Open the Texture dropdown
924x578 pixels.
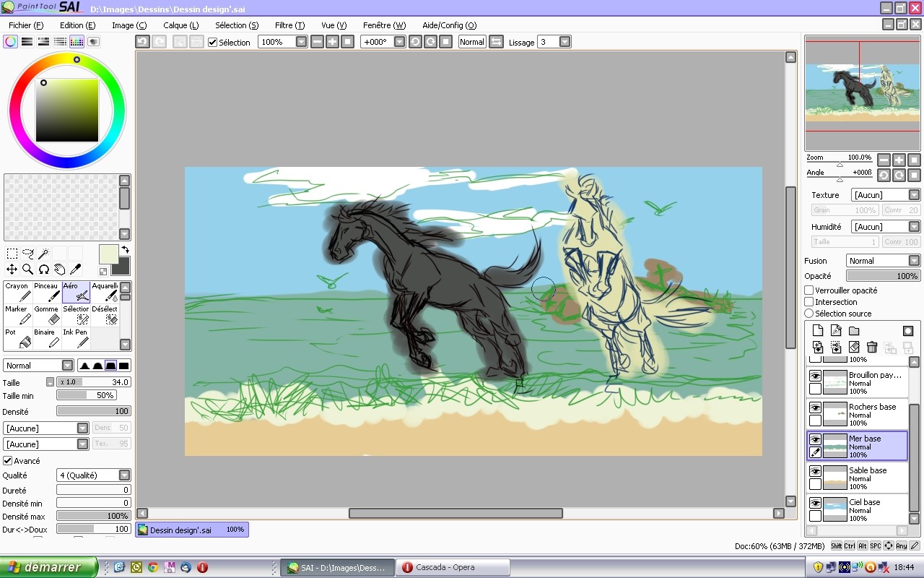pos(914,195)
